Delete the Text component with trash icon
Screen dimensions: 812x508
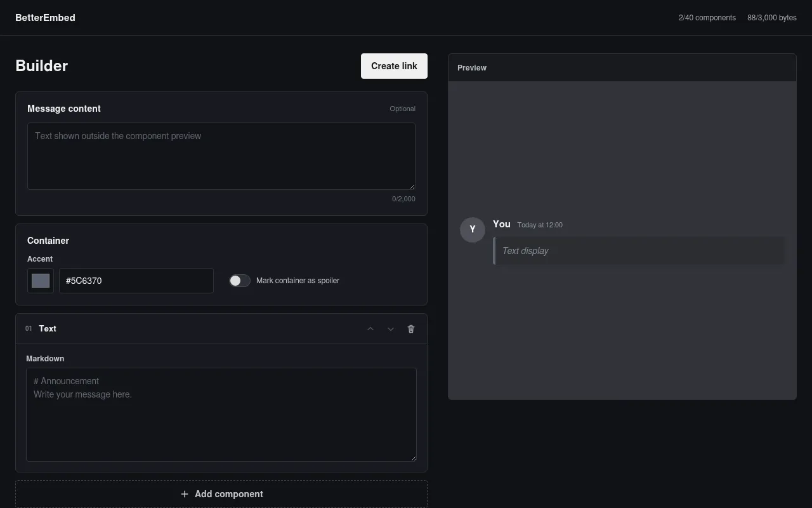pyautogui.click(x=411, y=329)
